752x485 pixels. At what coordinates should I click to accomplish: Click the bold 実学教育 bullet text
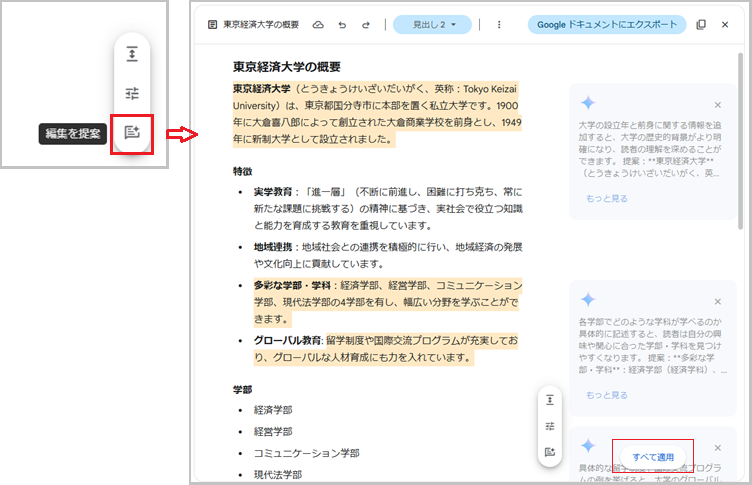pyautogui.click(x=273, y=192)
